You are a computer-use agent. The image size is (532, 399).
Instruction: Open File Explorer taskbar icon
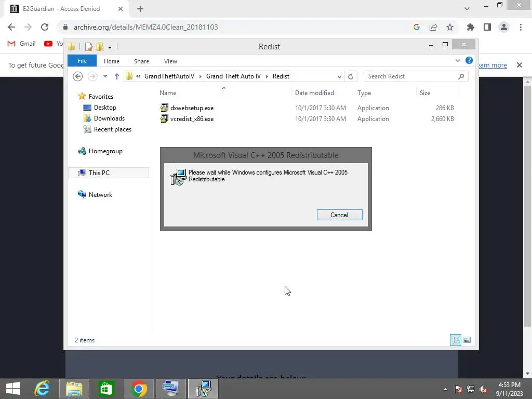[74, 389]
